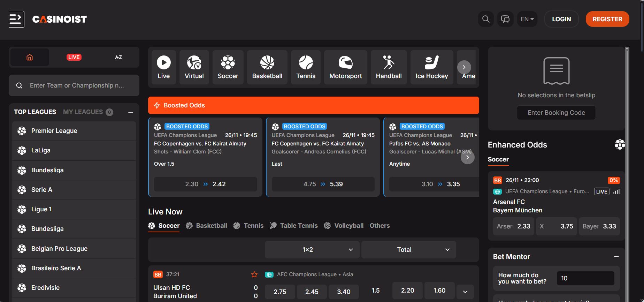
Task: Focus the team or championship search field
Action: tap(77, 85)
